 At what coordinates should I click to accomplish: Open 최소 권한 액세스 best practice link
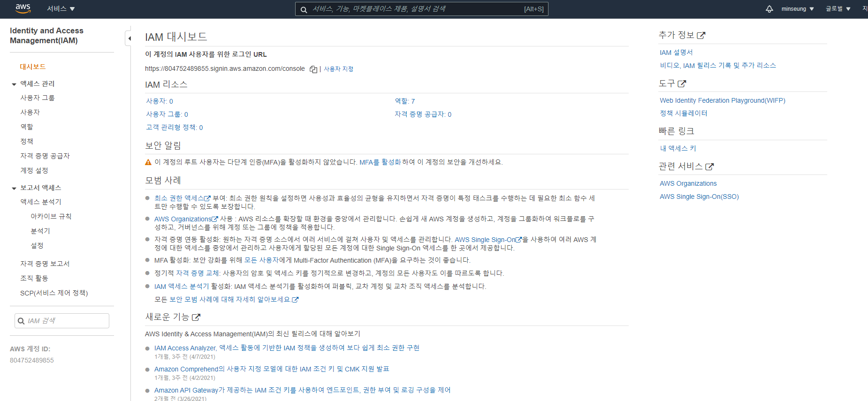coord(183,198)
